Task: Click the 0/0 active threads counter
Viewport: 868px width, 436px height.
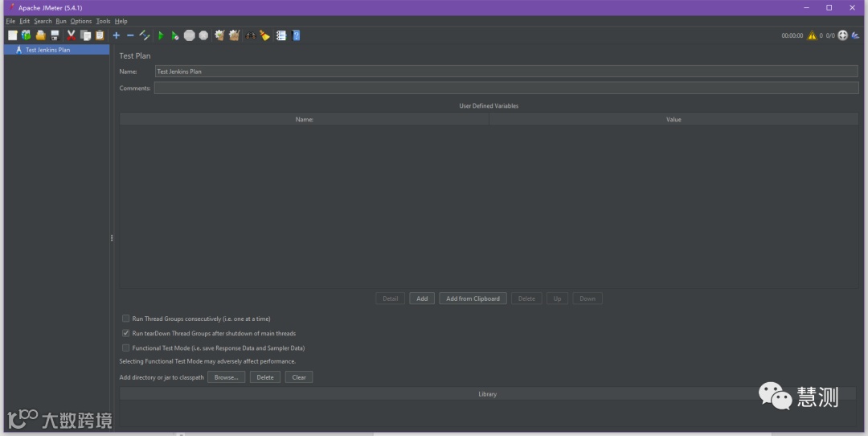Action: pyautogui.click(x=830, y=35)
